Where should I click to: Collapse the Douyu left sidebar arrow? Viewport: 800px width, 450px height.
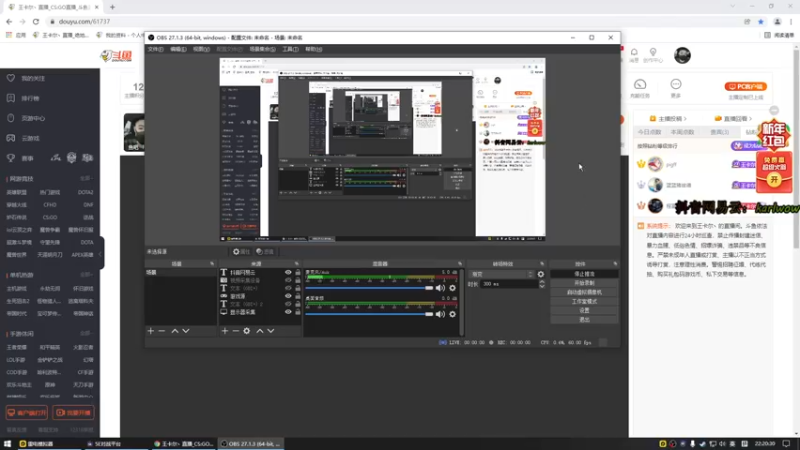pyautogui.click(x=101, y=254)
